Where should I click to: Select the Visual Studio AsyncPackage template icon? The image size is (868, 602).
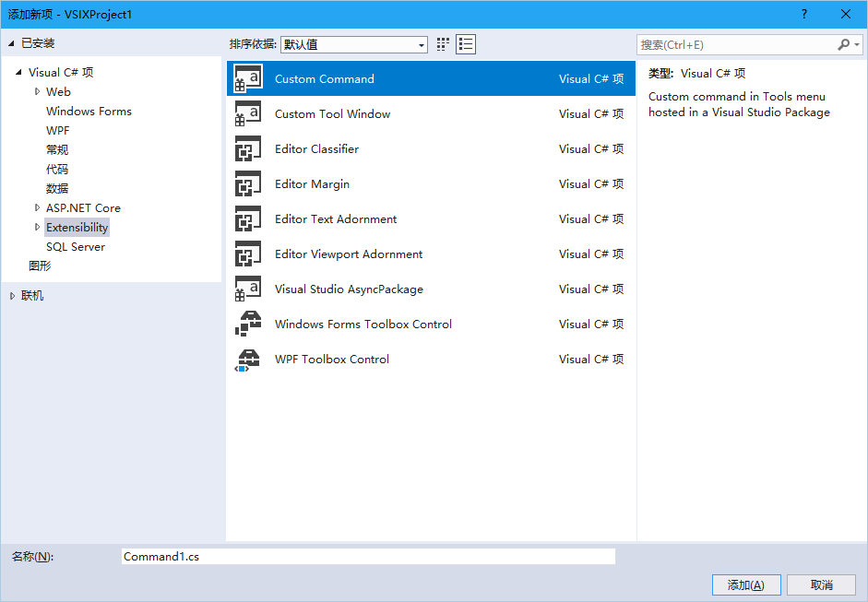pyautogui.click(x=247, y=289)
